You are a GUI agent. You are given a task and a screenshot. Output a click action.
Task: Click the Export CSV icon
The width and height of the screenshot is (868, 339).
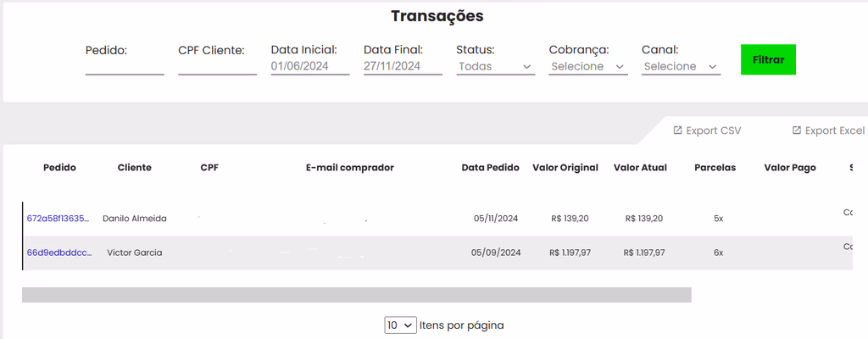(677, 131)
